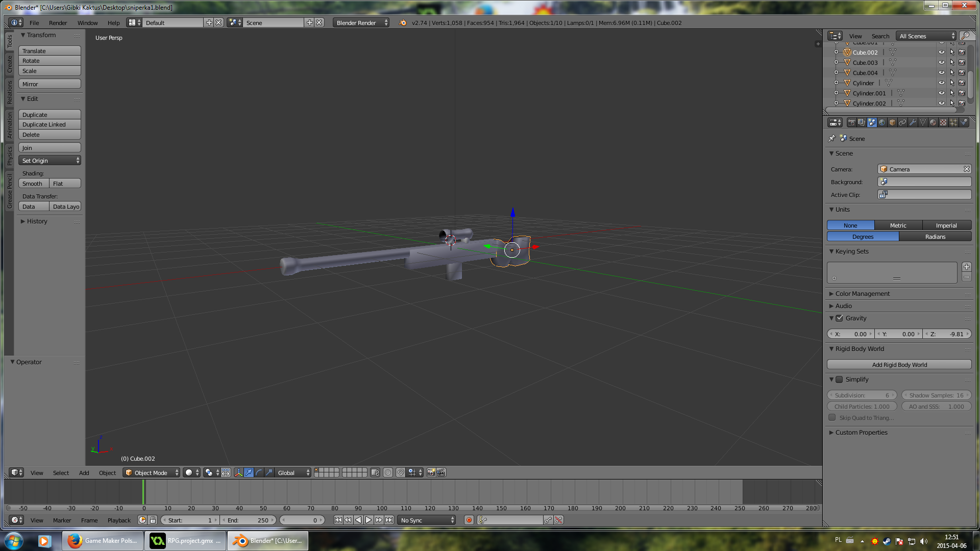Select the rotate manipulator arc icon
The width and height of the screenshot is (980, 551).
259,473
